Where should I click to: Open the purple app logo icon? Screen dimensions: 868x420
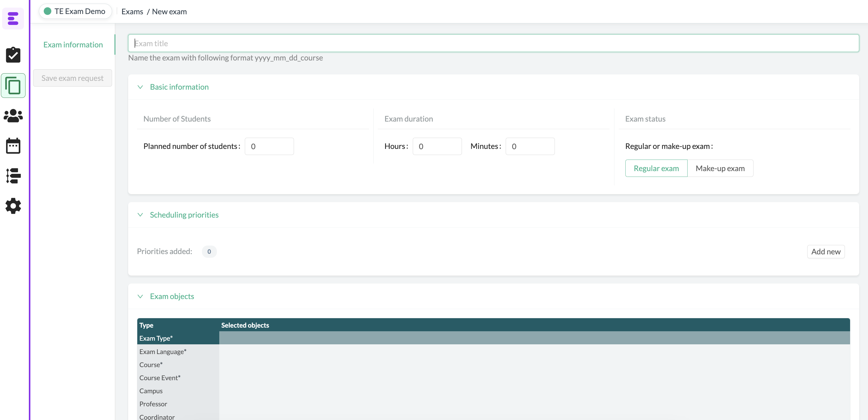(13, 18)
